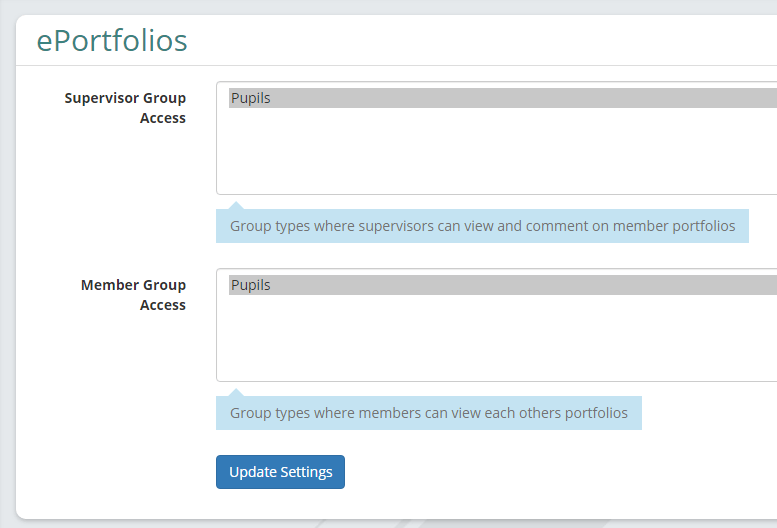This screenshot has height=528, width=777.
Task: Select Pupils in Member Group Access list
Action: 502,285
